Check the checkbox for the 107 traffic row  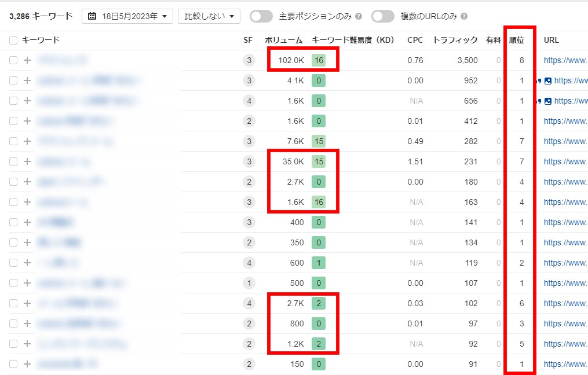(13, 283)
